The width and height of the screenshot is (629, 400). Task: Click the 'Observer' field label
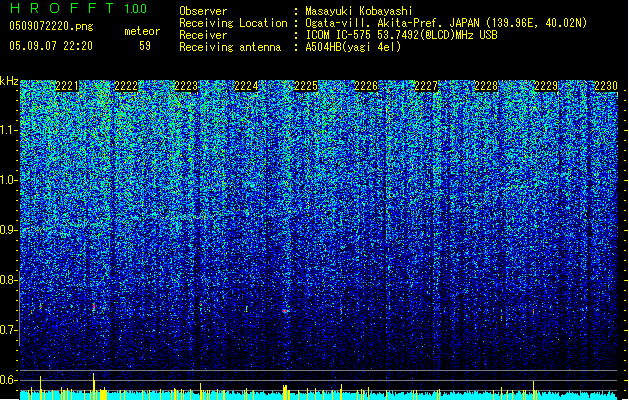point(203,11)
